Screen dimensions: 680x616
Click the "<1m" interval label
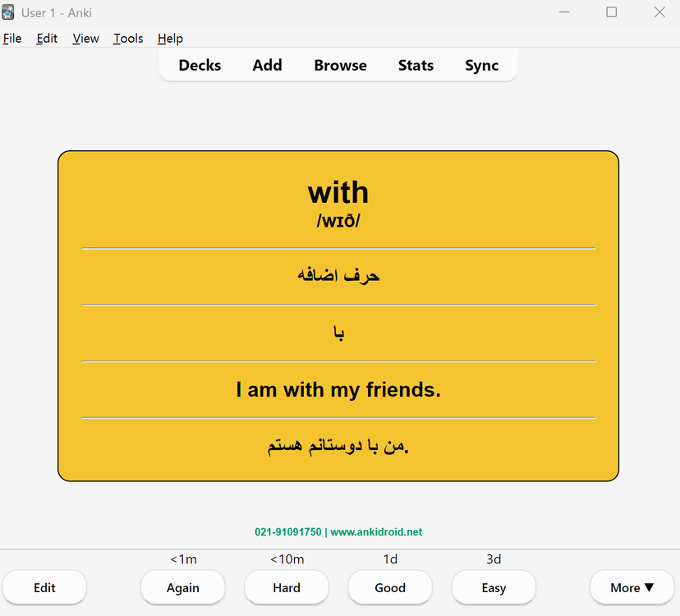click(183, 559)
